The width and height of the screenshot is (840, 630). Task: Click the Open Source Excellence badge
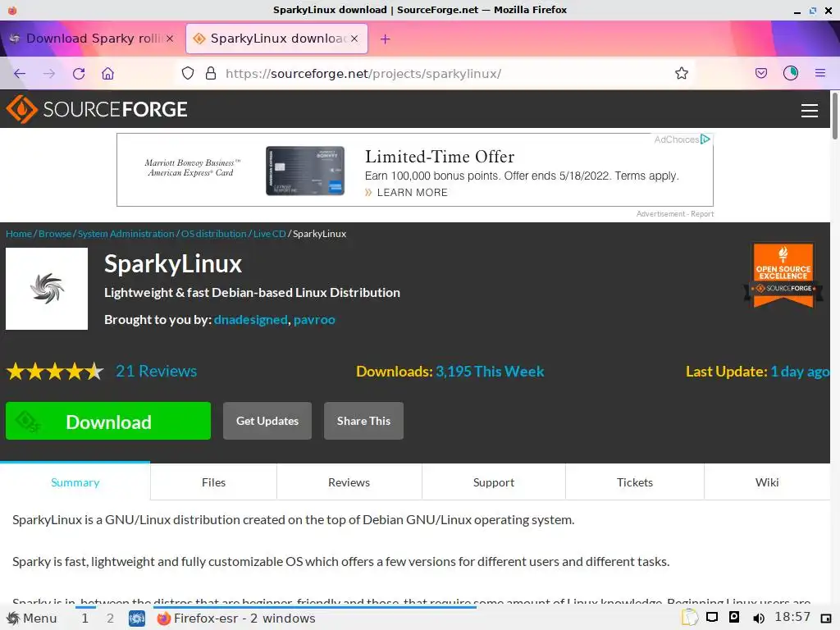click(783, 276)
